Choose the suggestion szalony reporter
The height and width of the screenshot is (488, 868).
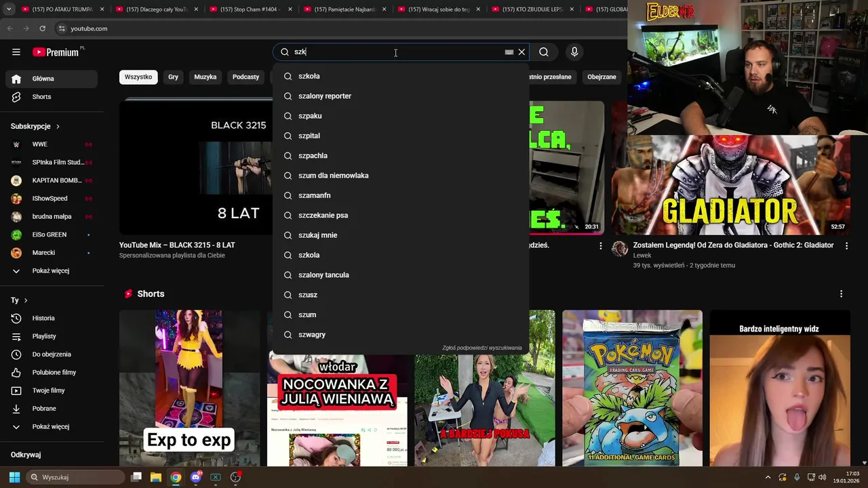click(x=401, y=96)
